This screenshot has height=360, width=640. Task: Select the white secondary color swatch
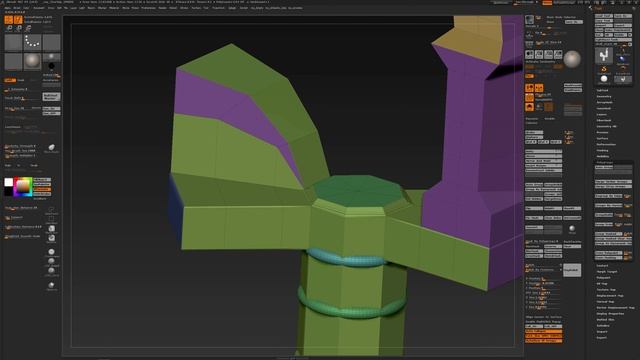(x=9, y=182)
